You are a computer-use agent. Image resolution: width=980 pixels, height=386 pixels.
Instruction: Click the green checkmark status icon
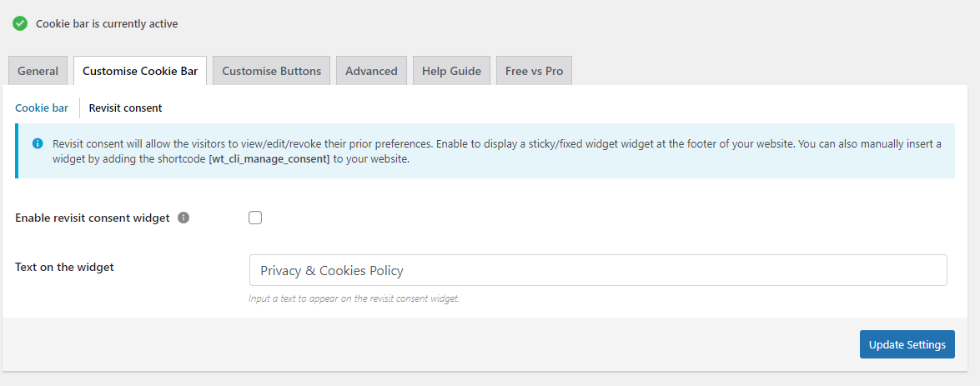(x=20, y=23)
